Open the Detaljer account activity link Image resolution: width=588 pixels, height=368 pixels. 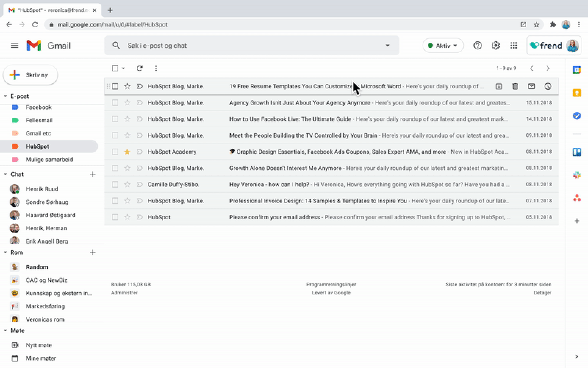[x=542, y=293]
